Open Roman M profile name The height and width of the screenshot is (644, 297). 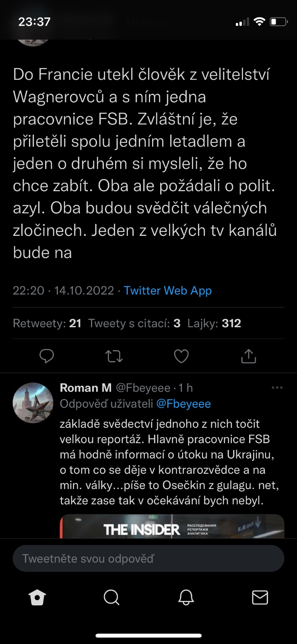86,388
